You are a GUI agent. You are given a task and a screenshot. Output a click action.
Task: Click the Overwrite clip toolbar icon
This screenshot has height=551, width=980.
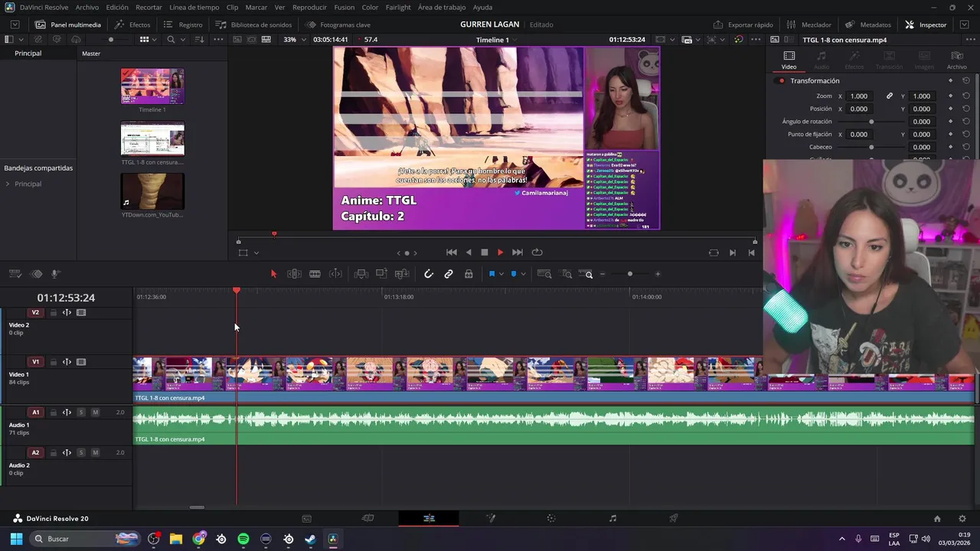click(381, 274)
